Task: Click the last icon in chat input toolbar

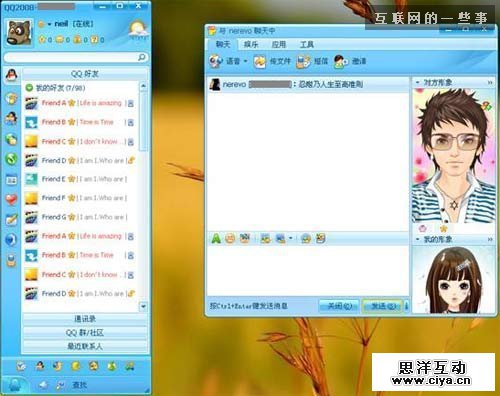Action: point(321,238)
